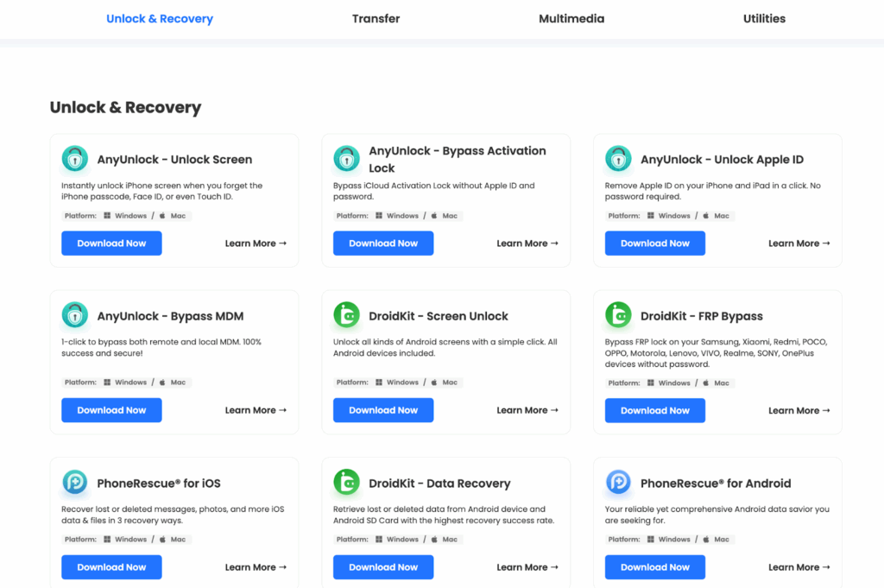Image resolution: width=884 pixels, height=588 pixels.
Task: Open Learn More for Unlock Apple ID
Action: tap(799, 243)
